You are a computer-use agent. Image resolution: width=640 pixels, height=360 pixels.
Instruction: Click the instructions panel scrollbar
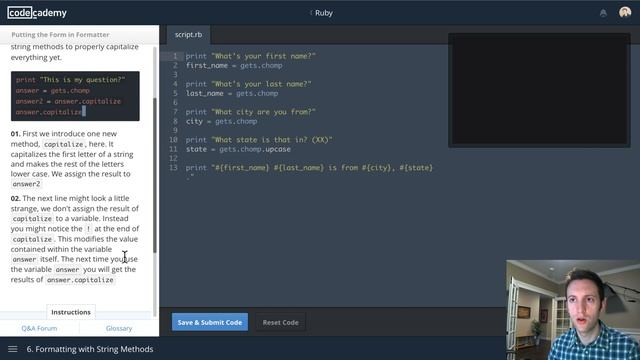155,175
